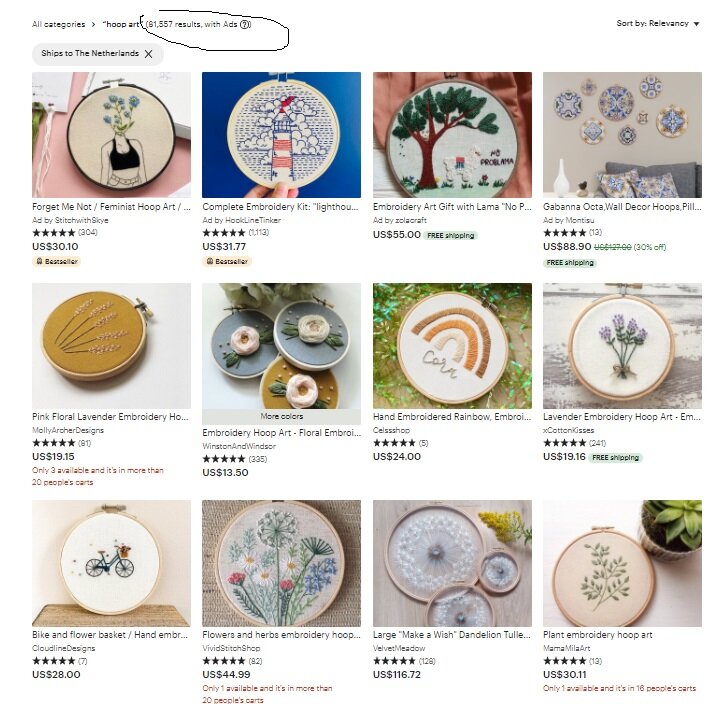Image resolution: width=720 pixels, height=704 pixels.
Task: View StitchwithSkye star rating reviews
Action: point(65,232)
